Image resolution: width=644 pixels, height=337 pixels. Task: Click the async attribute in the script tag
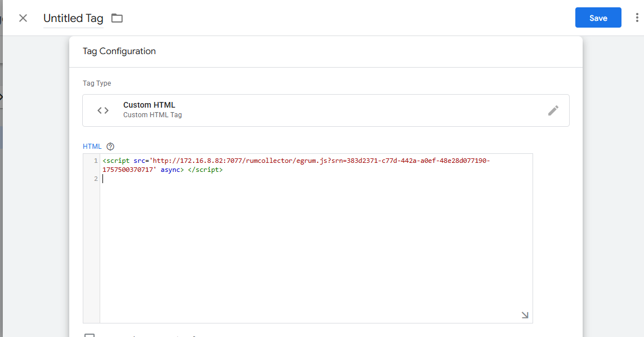(172, 170)
